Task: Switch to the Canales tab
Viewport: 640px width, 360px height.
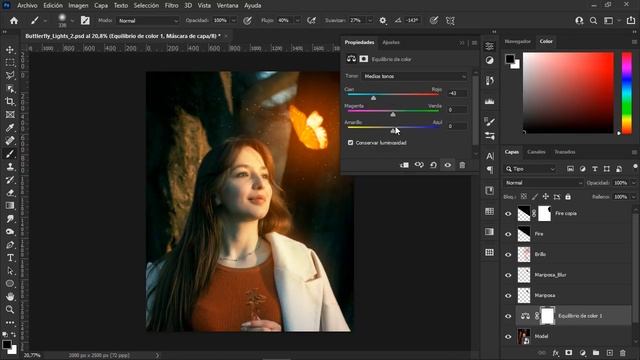Action: pyautogui.click(x=536, y=152)
